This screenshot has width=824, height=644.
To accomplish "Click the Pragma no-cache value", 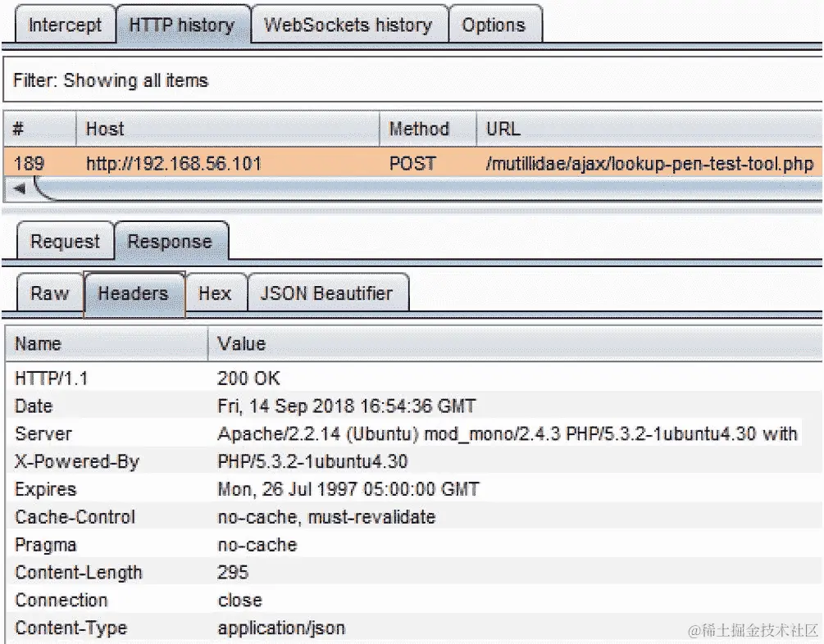I will coord(257,545).
